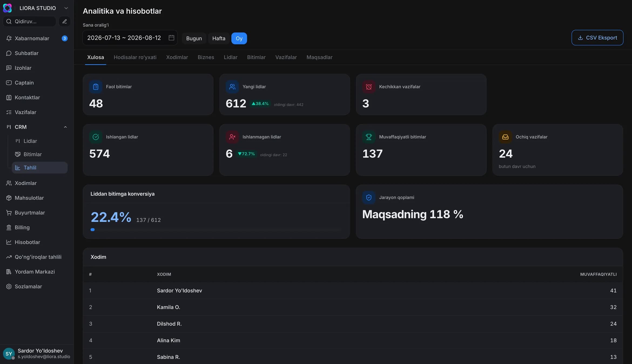Viewport: 632px width, 364px height.
Task: Open Buyurtmalar orders
Action: pyautogui.click(x=37, y=213)
